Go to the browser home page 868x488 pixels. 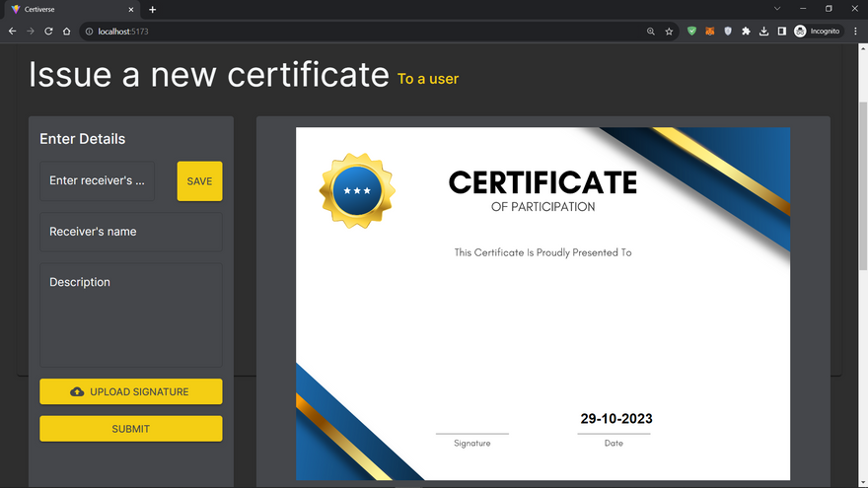66,32
